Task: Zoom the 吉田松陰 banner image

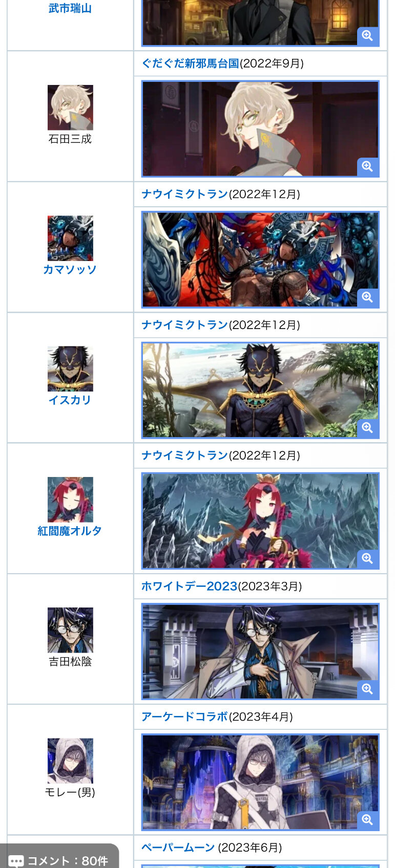Action: tap(367, 689)
